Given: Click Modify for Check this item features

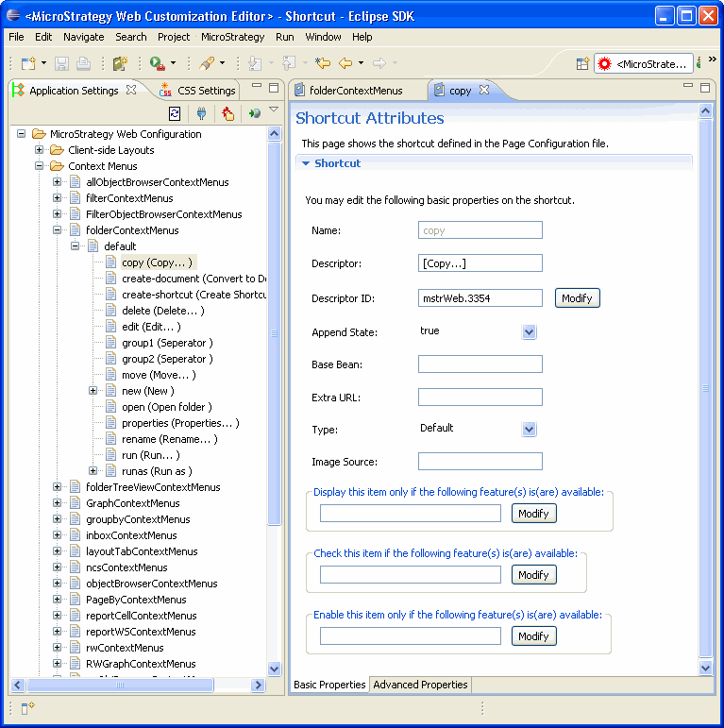Looking at the screenshot, I should coord(533,575).
